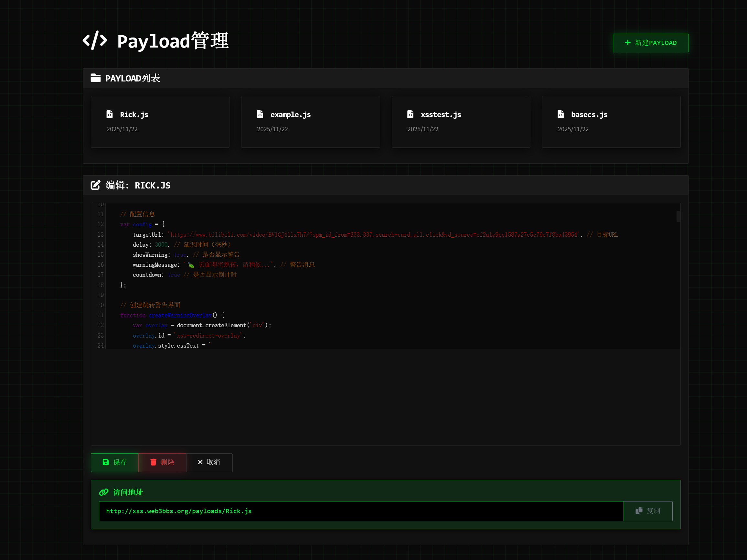This screenshot has height=560, width=747.
Task: Click the folder icon beside PAYLOAD列表
Action: [x=96, y=78]
